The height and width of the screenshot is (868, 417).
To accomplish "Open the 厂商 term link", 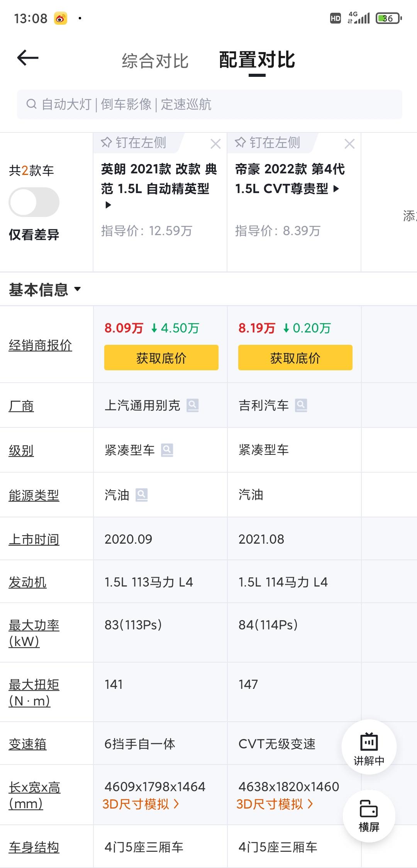I will pos(21,406).
